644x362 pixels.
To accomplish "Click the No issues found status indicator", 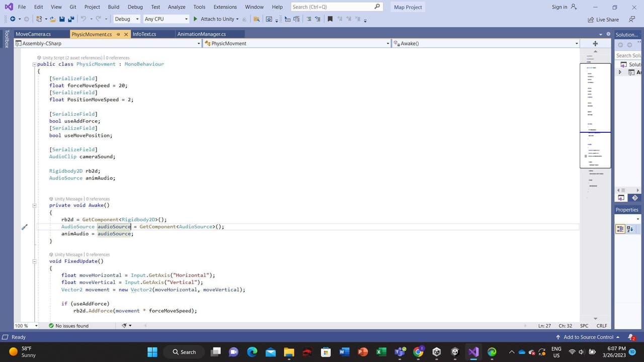I will [x=68, y=326].
